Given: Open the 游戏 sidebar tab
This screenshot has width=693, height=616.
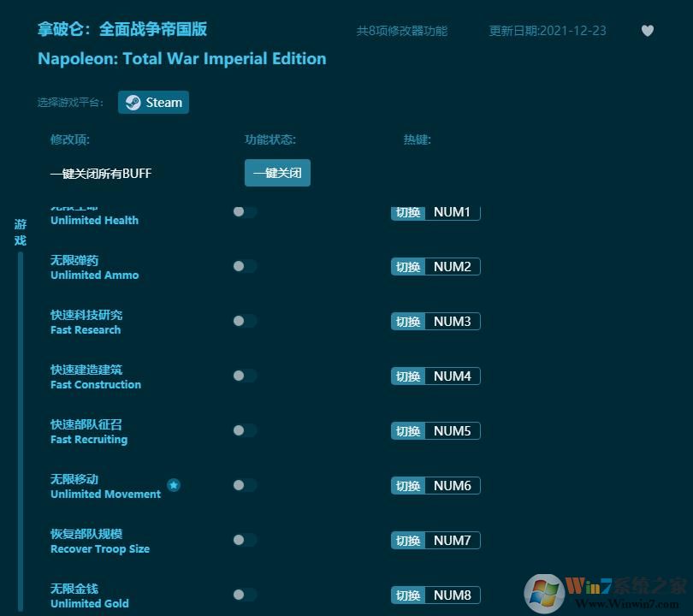Looking at the screenshot, I should click(x=19, y=231).
